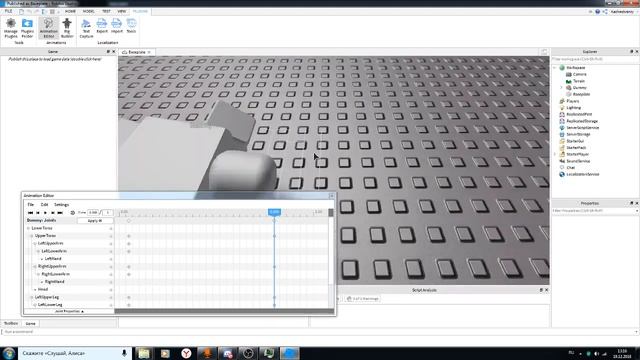Image resolution: width=640 pixels, height=360 pixels.
Task: Select UpperTorso keyframe at timeline start
Action: point(129,236)
